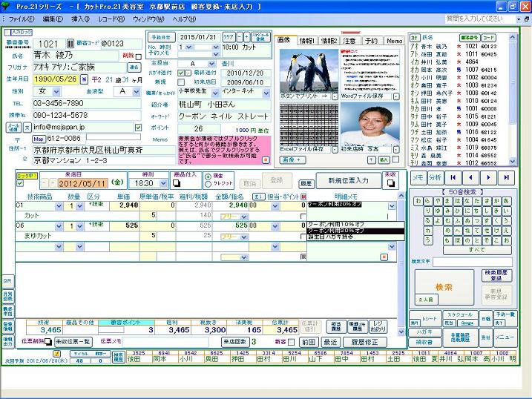The height and width of the screenshot is (399, 532).
Task: Click the 履歴修正 button
Action: (x=364, y=342)
